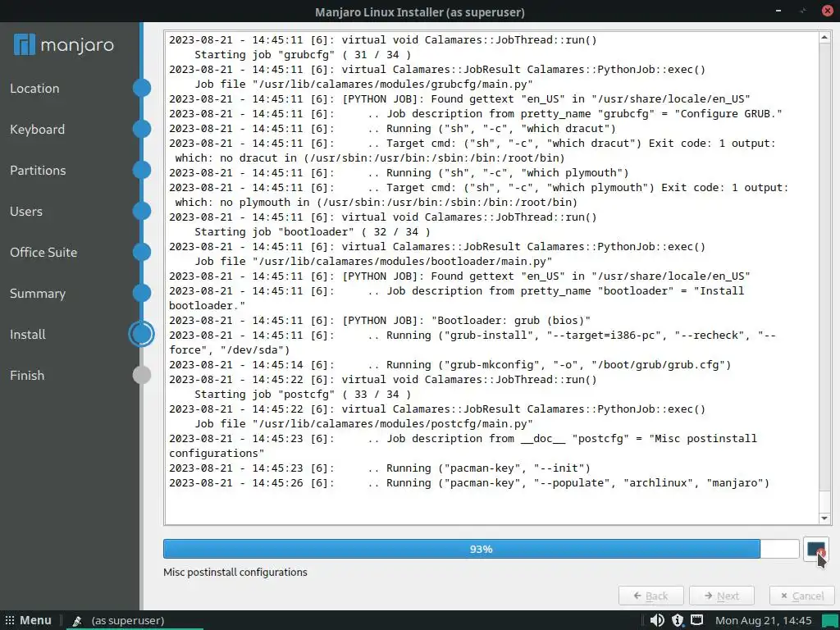The height and width of the screenshot is (630, 840).
Task: Open the display tray icon
Action: click(x=696, y=620)
